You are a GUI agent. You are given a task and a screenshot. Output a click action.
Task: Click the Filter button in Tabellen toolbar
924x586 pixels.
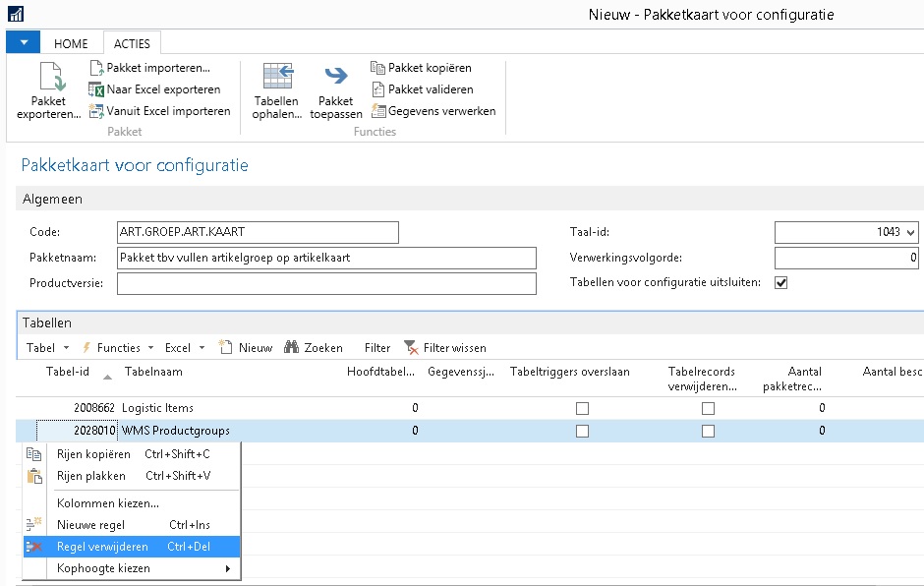(x=377, y=348)
